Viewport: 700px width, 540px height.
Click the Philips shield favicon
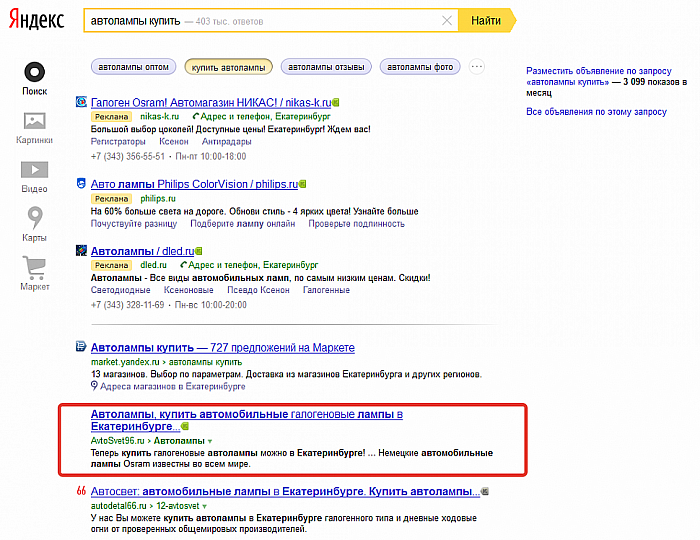[x=81, y=183]
